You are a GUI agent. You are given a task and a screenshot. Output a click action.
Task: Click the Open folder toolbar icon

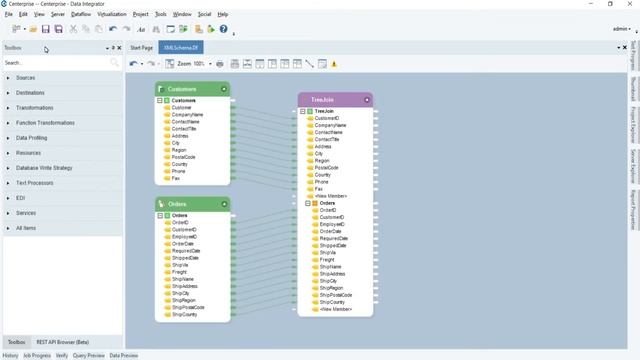coord(33,29)
